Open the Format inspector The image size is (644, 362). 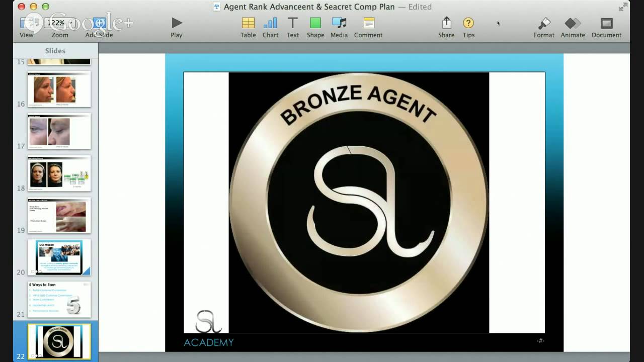click(544, 27)
